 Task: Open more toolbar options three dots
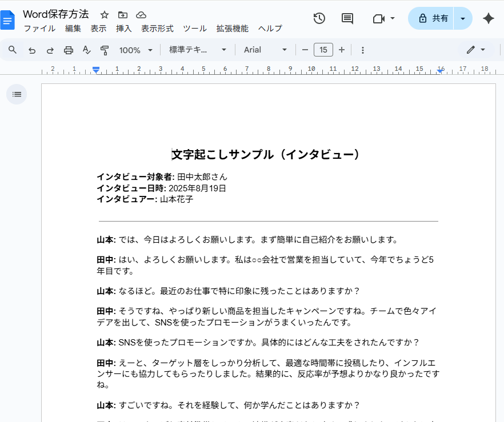click(x=362, y=50)
